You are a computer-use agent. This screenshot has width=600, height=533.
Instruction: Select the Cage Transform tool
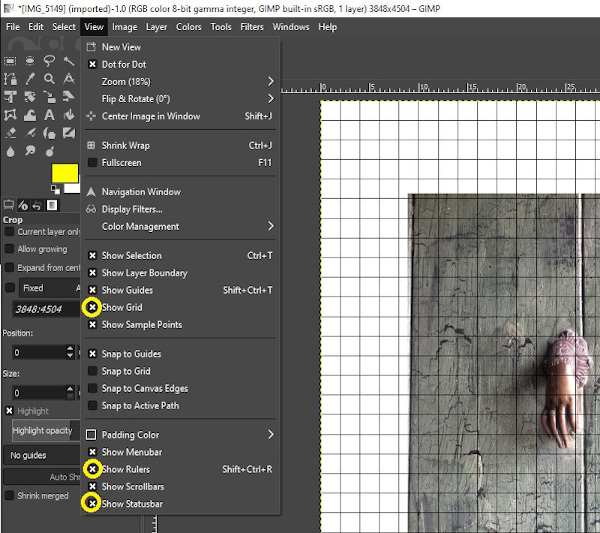10,115
